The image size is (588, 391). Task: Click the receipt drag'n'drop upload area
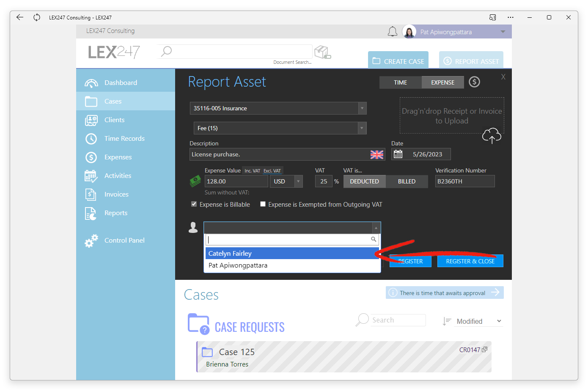(x=452, y=116)
